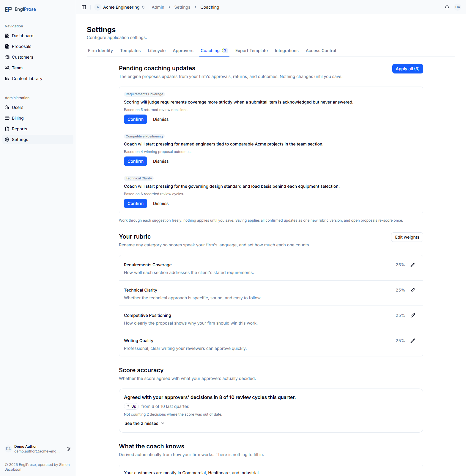Open Customers in the sidebar
Viewport: 466px width, 476px height.
click(38, 57)
